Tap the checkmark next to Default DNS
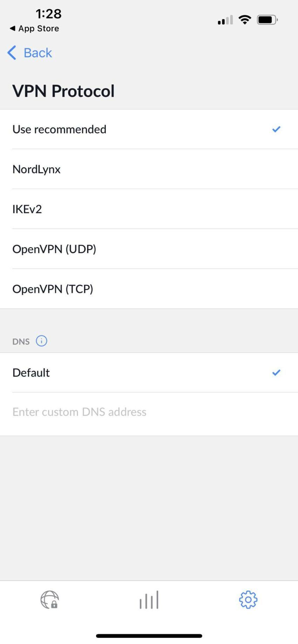Viewport: 298px width, 644px height. 276,372
